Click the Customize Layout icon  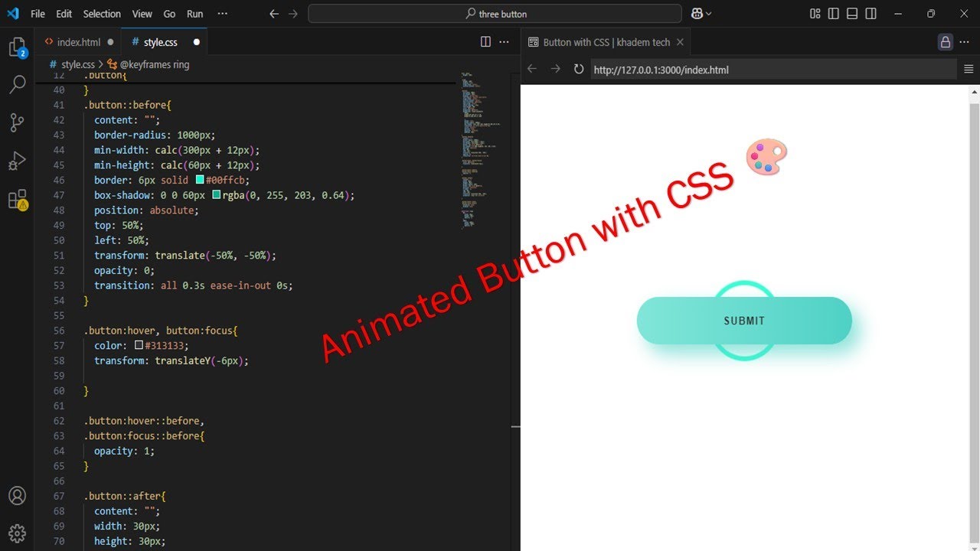815,14
